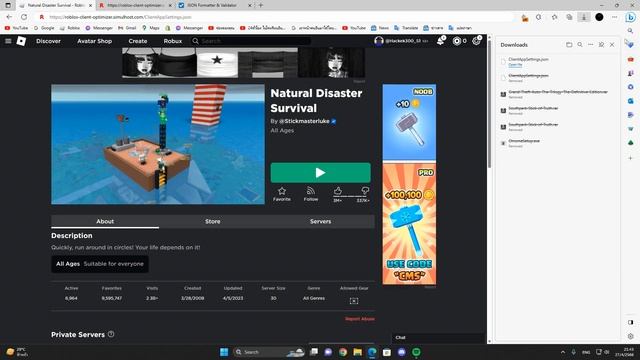Open a new browser tab

coord(260,5)
